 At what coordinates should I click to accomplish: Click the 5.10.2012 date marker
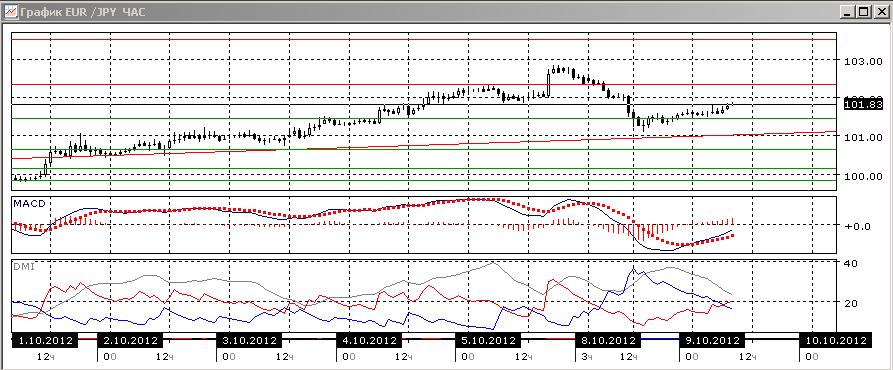pyautogui.click(x=488, y=341)
